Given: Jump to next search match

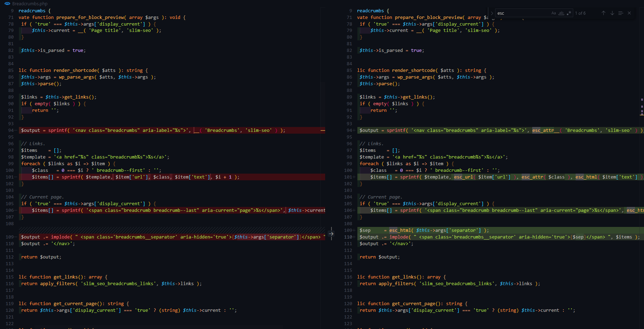Looking at the screenshot, I should pos(612,13).
